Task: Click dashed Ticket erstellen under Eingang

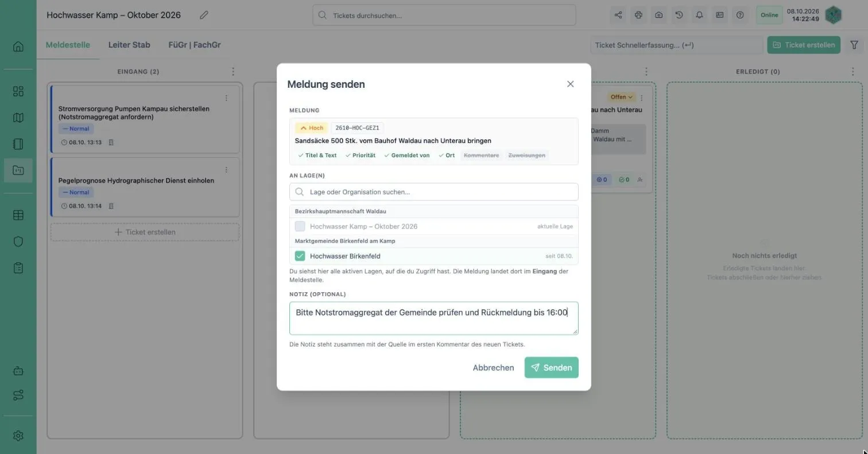Action: [x=145, y=232]
